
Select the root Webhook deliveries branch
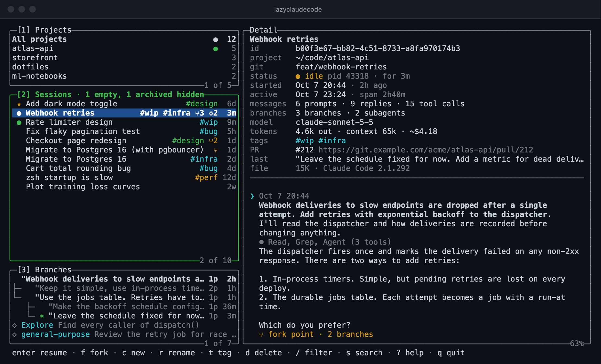pos(124,279)
